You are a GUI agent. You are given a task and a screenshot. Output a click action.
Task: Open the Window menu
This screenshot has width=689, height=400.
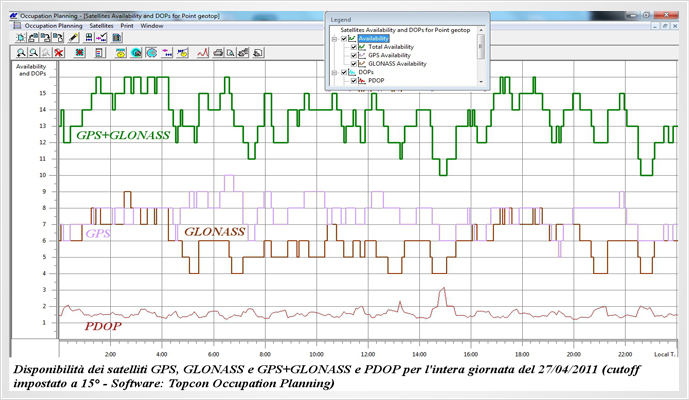pos(152,26)
